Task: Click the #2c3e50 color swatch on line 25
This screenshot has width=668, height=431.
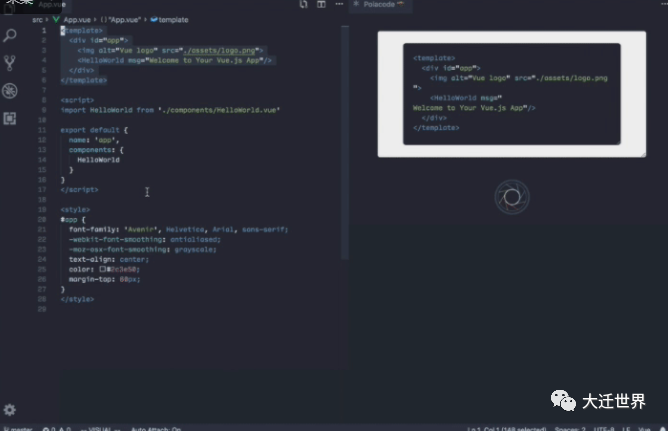Action: [x=103, y=269]
